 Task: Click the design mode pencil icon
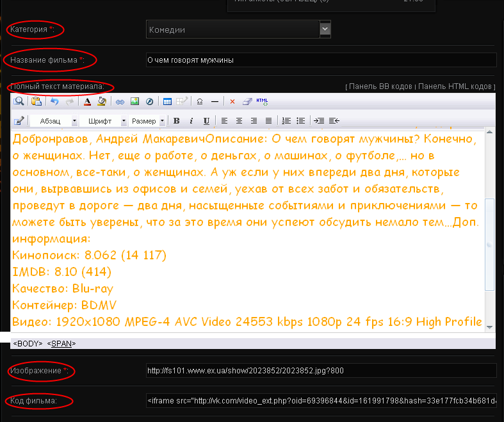tap(19, 121)
